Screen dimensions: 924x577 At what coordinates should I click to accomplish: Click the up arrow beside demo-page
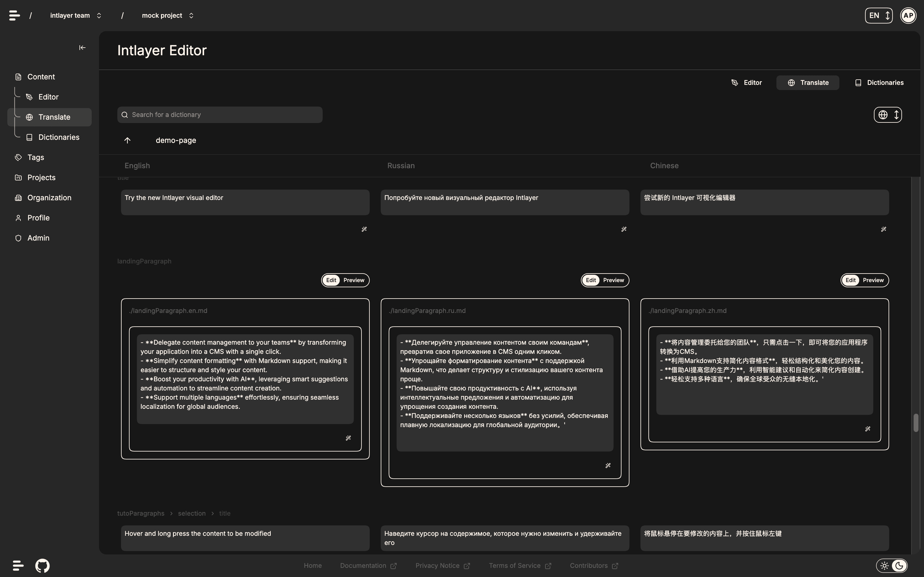tap(127, 140)
